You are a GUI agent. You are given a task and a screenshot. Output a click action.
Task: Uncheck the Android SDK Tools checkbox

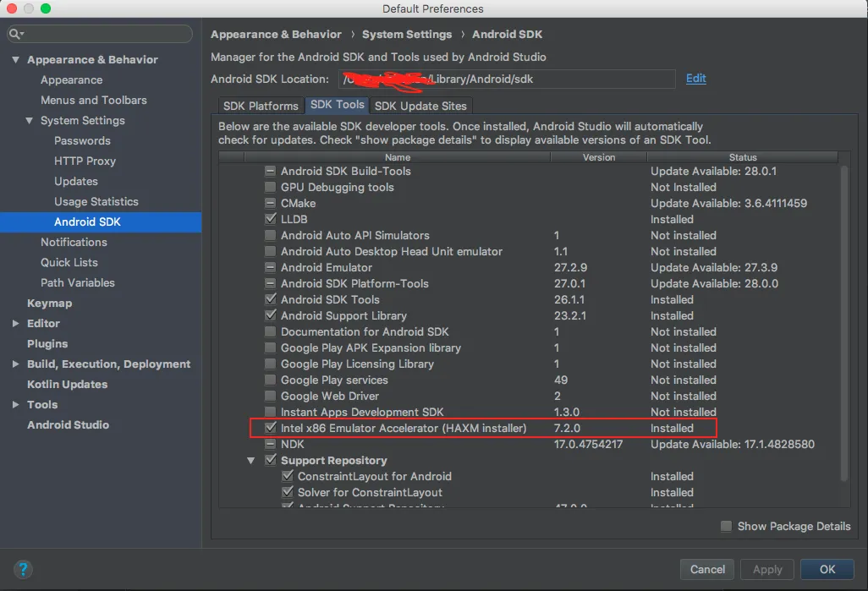coord(270,299)
